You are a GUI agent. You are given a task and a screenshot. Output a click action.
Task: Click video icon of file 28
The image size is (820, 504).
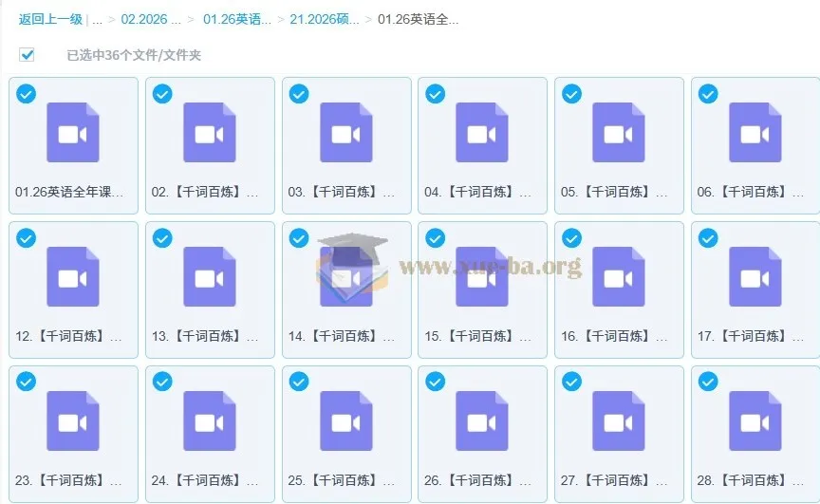(x=755, y=421)
